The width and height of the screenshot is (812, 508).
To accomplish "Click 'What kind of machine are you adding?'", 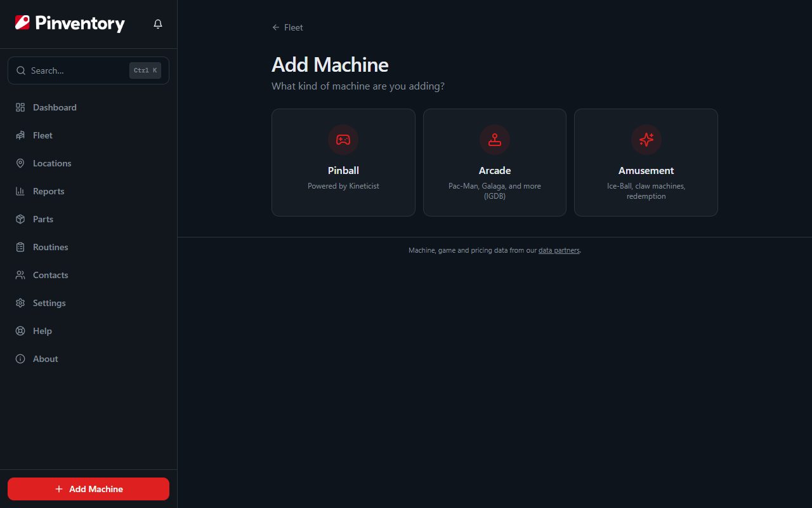I will 358,86.
